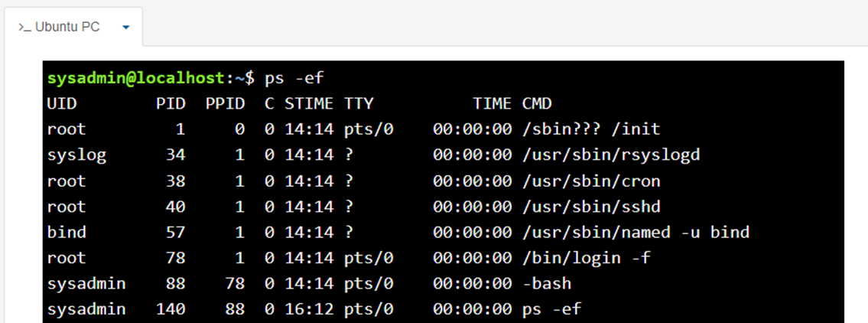The image size is (868, 323).
Task: Click the /sbin??? /init command text
Action: (x=590, y=129)
